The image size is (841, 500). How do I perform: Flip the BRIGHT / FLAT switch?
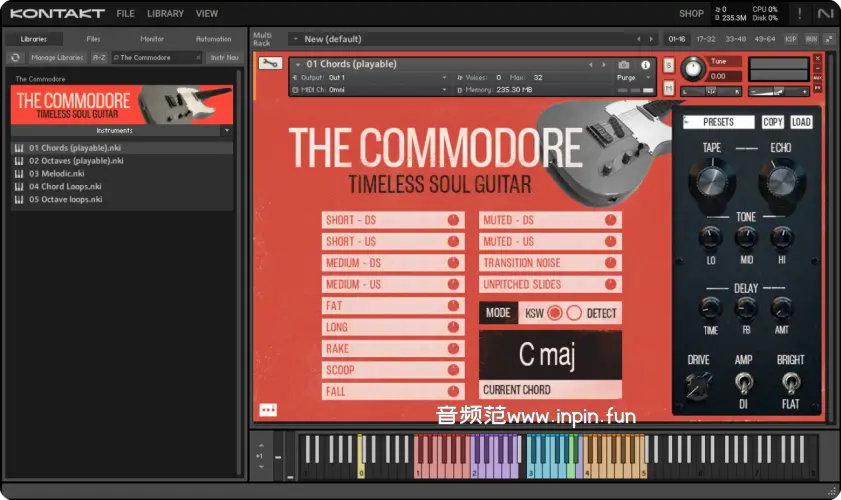point(791,383)
